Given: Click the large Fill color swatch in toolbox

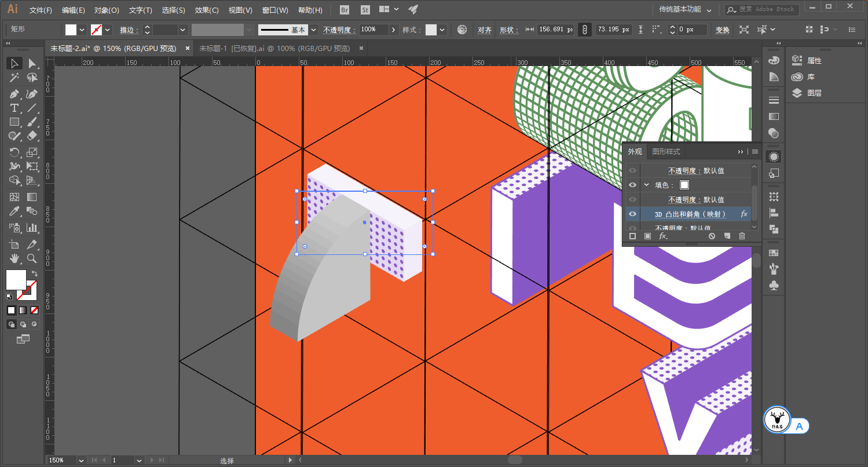Looking at the screenshot, I should 16,280.
